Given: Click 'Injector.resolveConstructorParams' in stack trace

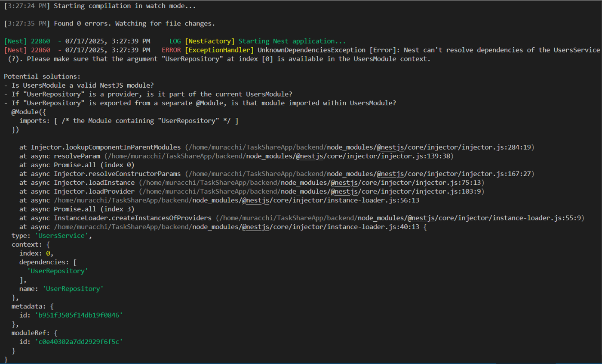Looking at the screenshot, I should point(117,174).
